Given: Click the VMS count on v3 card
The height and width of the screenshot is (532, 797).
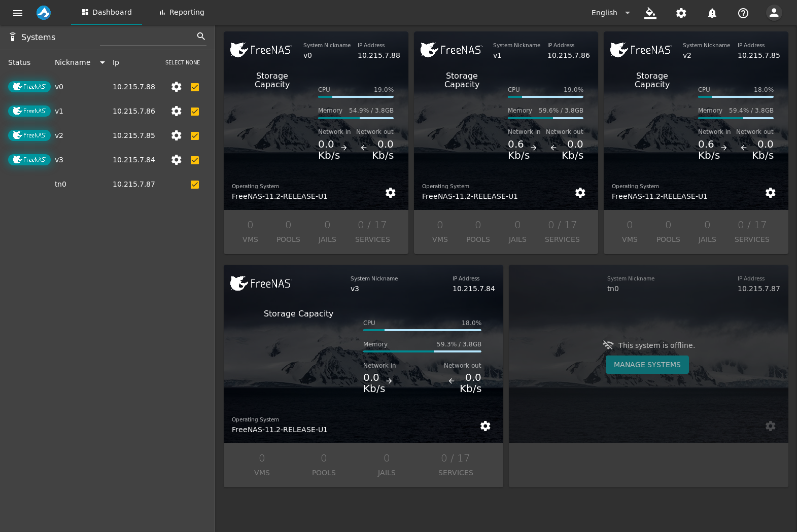Looking at the screenshot, I should coord(262,458).
